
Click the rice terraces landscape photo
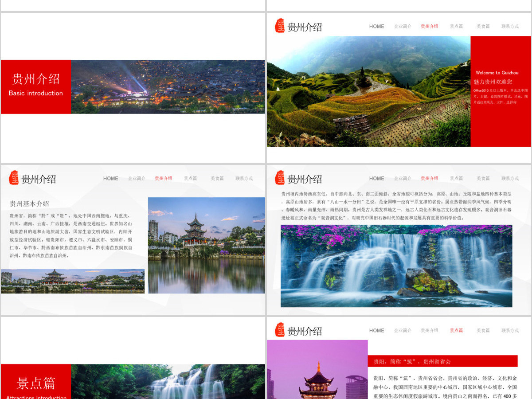click(368, 91)
